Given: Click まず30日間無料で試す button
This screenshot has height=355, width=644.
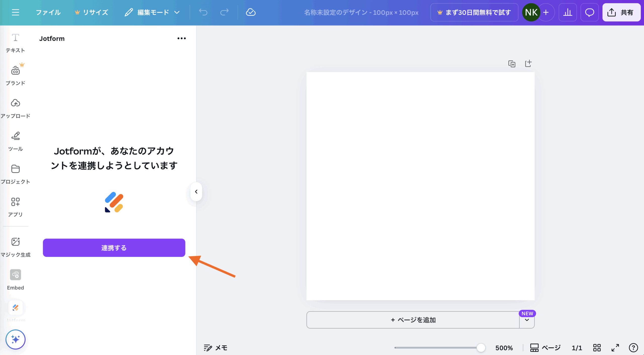Looking at the screenshot, I should (x=474, y=12).
